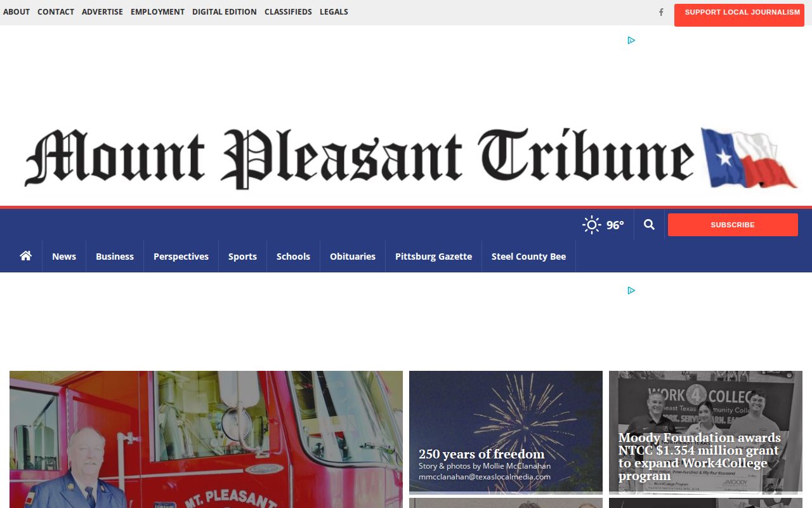Open the Legals link

point(334,12)
